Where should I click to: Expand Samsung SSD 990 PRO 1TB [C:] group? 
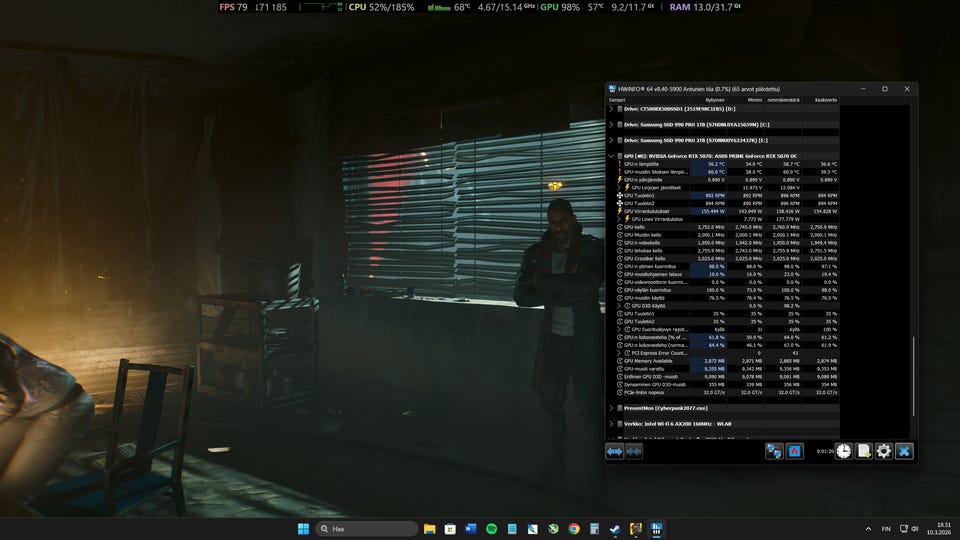point(611,124)
